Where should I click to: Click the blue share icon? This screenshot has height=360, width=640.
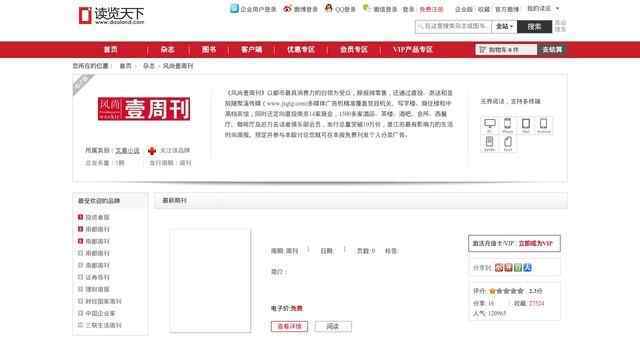click(x=527, y=268)
